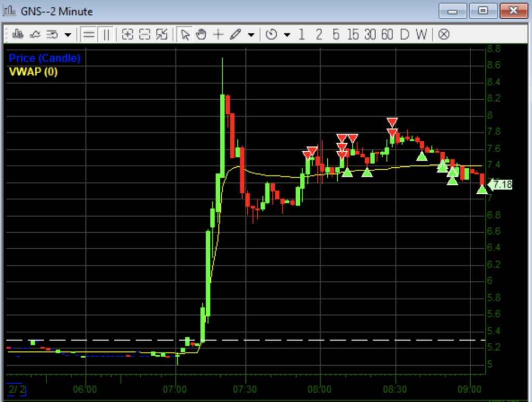The height and width of the screenshot is (402, 532).
Task: Expand the dropdown beside chart settings icon
Action: click(x=68, y=35)
